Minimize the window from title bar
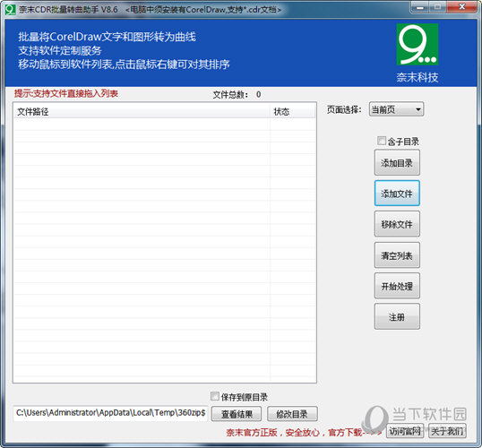Viewport: 482px width, 448px height. (x=420, y=7)
